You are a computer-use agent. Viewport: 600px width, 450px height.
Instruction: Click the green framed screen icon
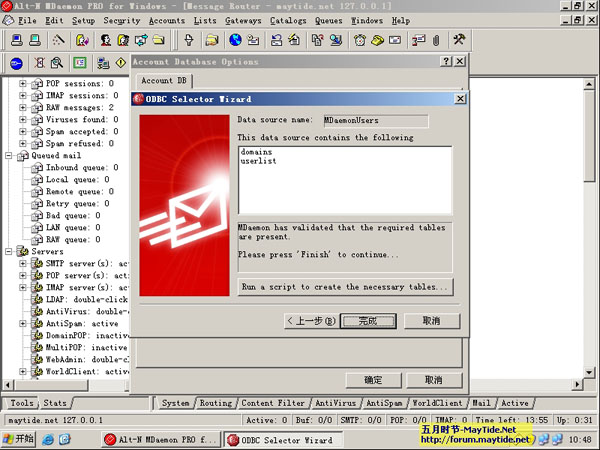click(x=80, y=63)
